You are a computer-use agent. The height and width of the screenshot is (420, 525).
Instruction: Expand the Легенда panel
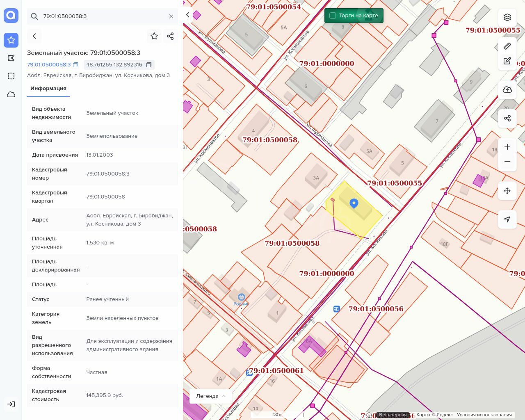[x=210, y=396]
